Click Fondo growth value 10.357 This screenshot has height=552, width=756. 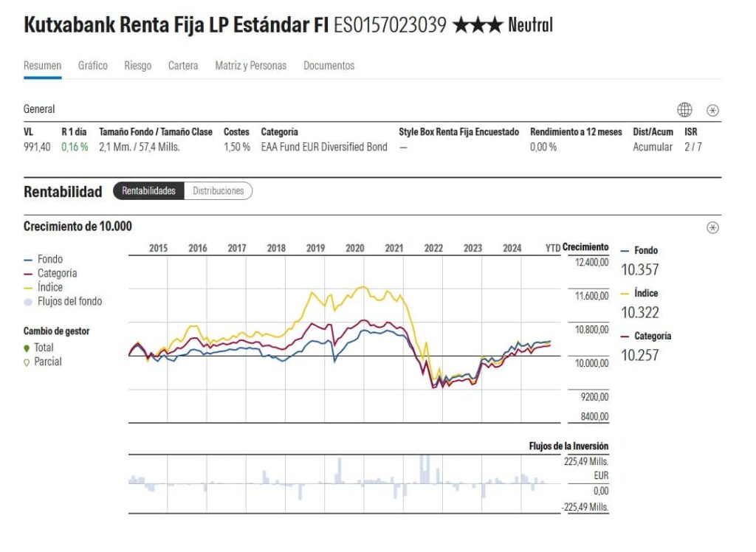[x=640, y=269]
